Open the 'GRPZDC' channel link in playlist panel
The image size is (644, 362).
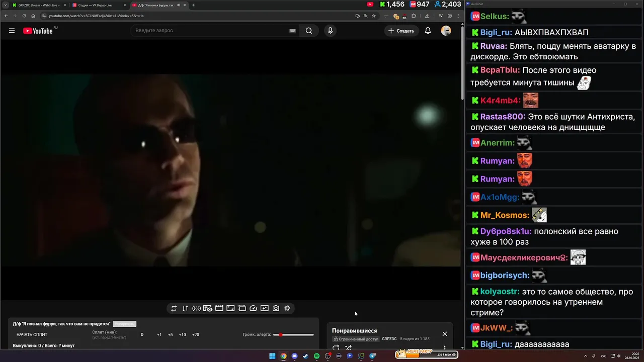coord(389,339)
